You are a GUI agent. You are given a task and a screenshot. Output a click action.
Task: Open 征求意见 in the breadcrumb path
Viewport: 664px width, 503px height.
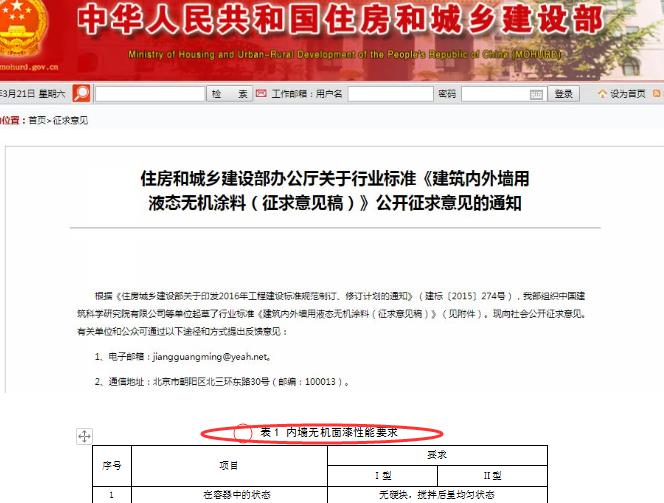click(70, 120)
